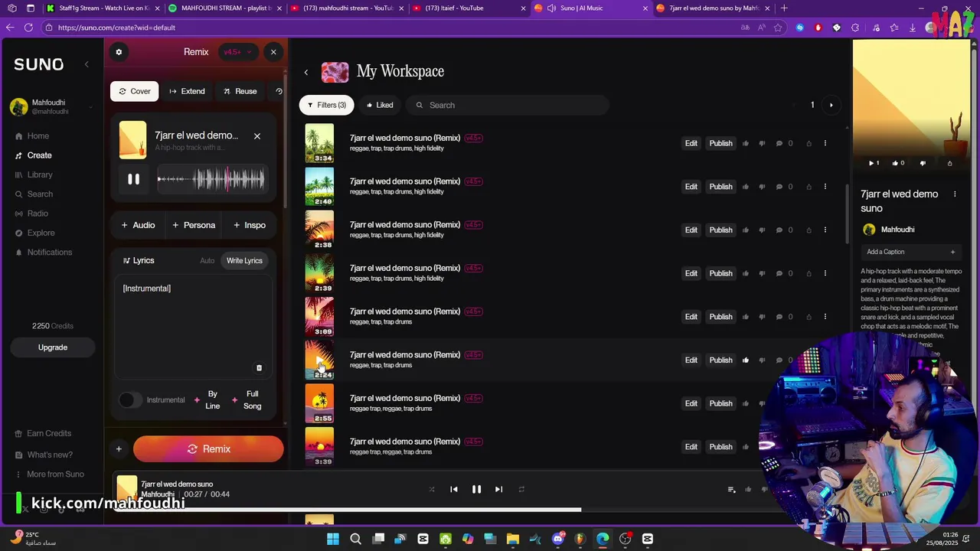Switch lyrics mode to Write Lyrics
Viewport: 980px width, 551px height.
click(244, 260)
